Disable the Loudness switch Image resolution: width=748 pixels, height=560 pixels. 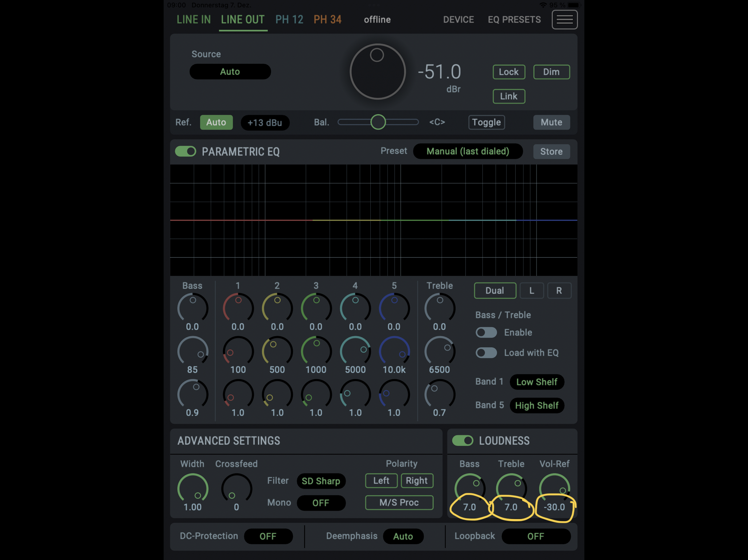point(462,440)
